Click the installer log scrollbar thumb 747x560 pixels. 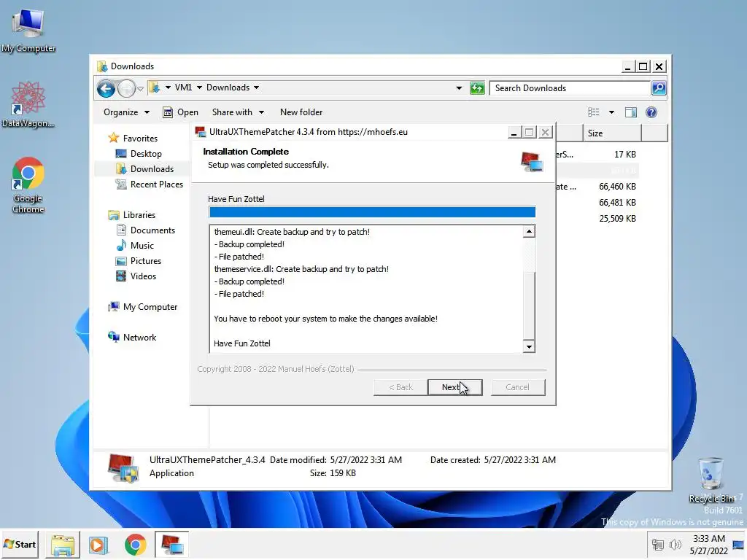point(529,306)
